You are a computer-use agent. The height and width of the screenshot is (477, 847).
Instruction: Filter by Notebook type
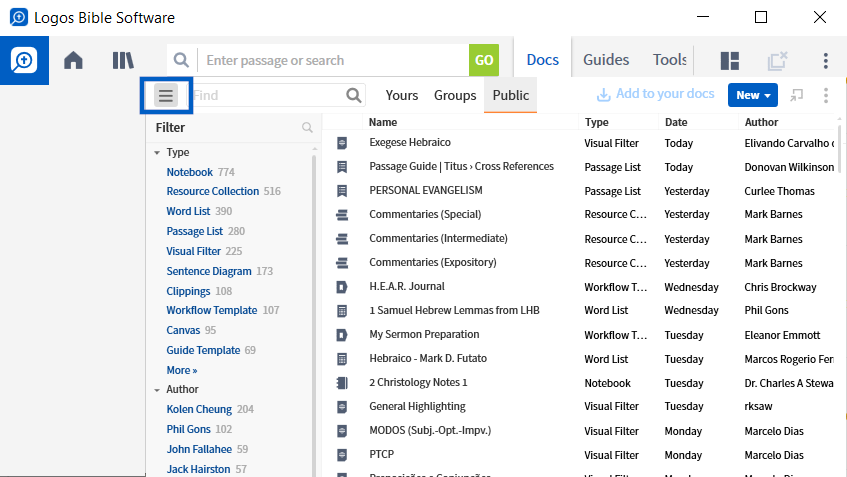[190, 172]
